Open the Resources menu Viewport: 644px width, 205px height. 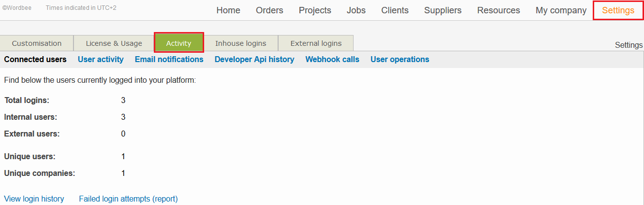point(498,10)
